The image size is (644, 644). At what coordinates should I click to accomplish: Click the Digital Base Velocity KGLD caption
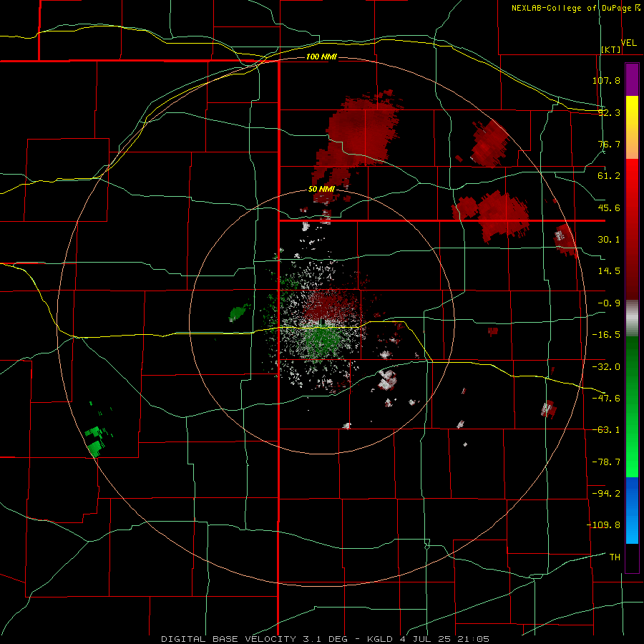[x=325, y=639]
